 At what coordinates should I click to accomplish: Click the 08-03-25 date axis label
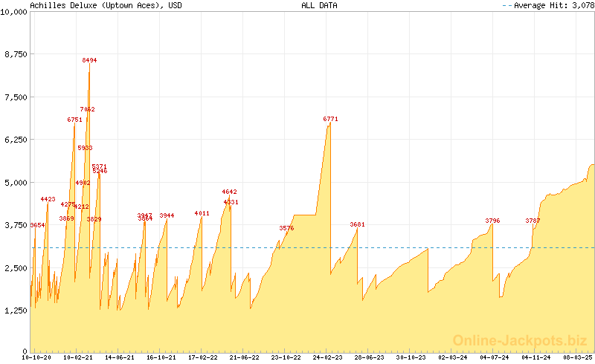tap(577, 357)
